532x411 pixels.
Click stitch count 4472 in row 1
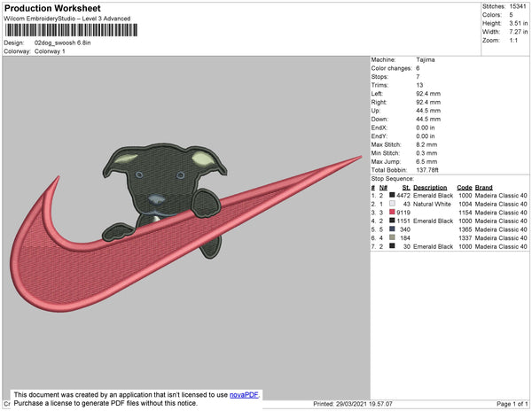tap(403, 196)
